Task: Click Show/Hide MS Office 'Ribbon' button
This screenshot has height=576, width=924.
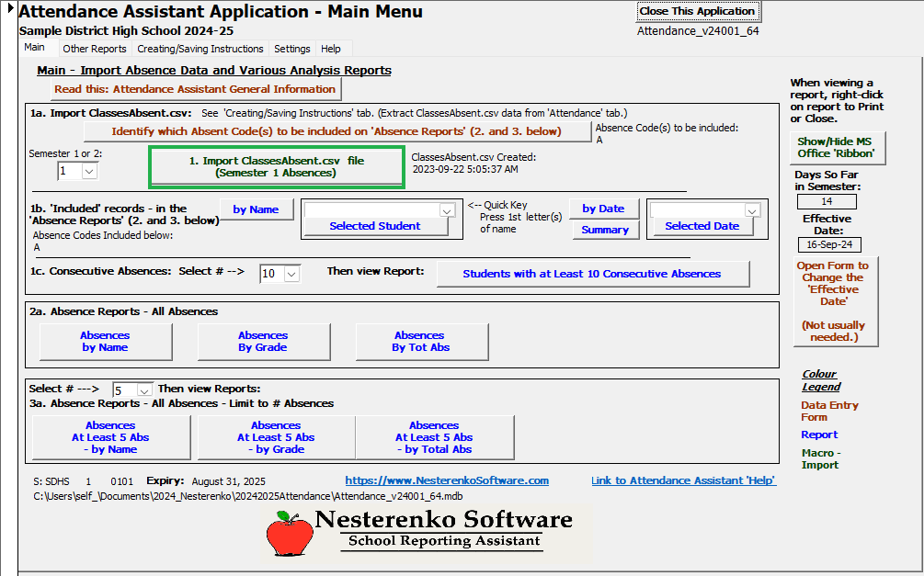Action: [836, 147]
